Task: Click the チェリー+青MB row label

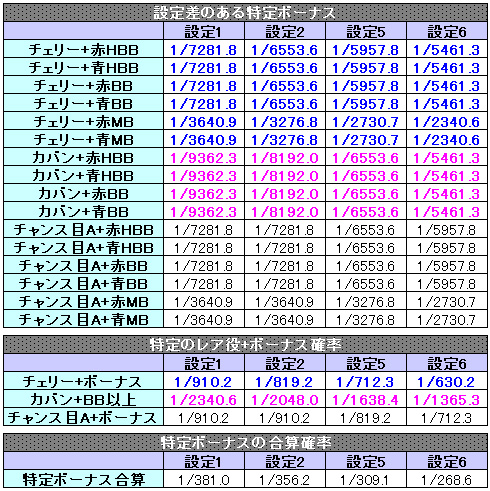Action: (83, 139)
